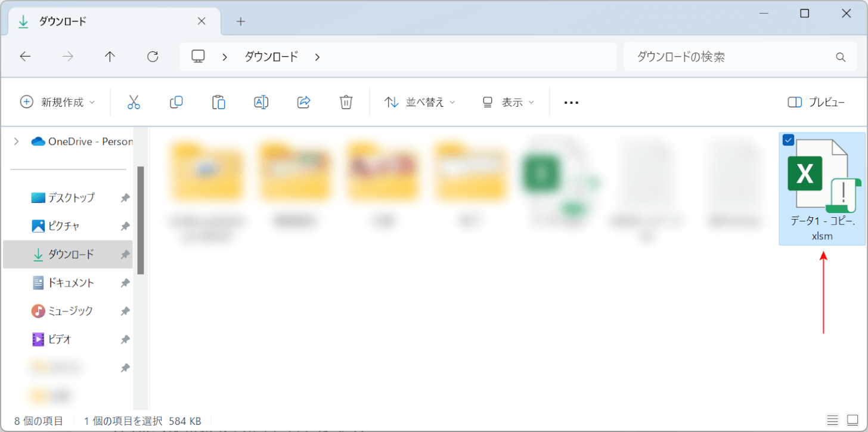The image size is (868, 432).
Task: Switch to details view icon in status bar
Action: point(833,420)
